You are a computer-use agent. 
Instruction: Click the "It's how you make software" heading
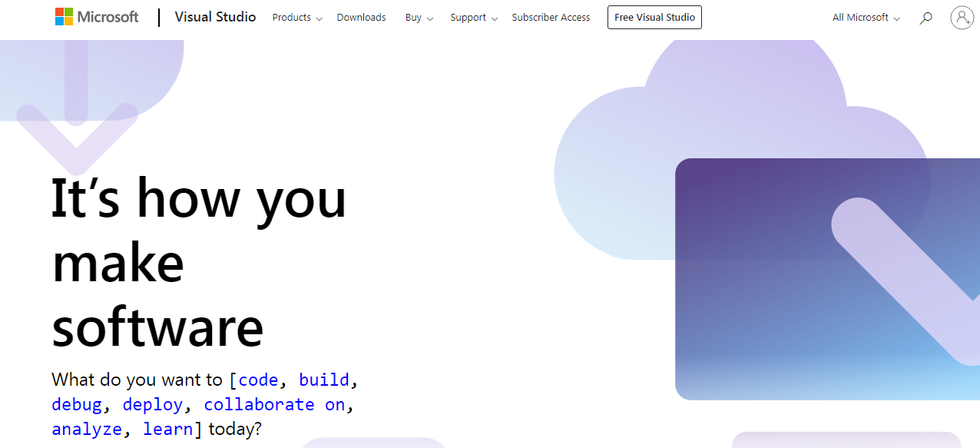tap(199, 262)
